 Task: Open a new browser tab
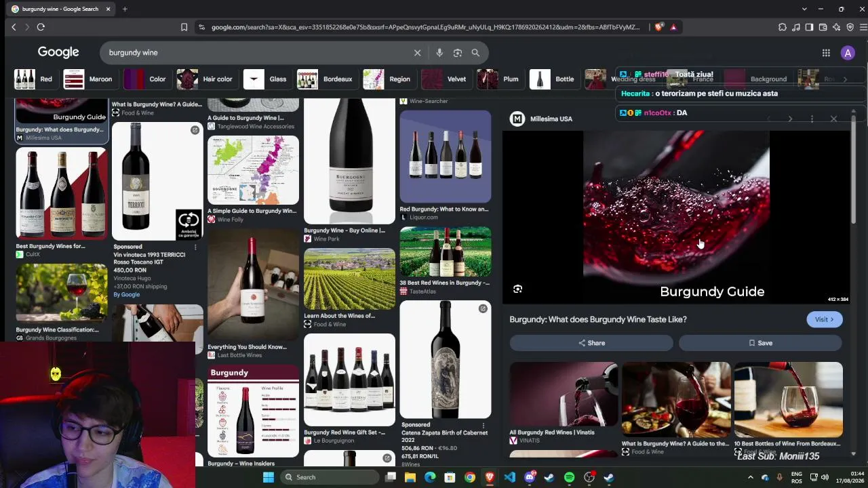point(125,9)
